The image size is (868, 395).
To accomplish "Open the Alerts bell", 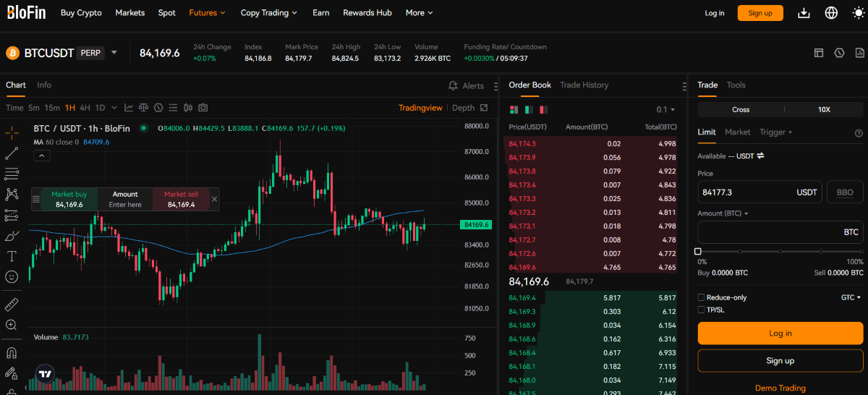I will point(466,85).
